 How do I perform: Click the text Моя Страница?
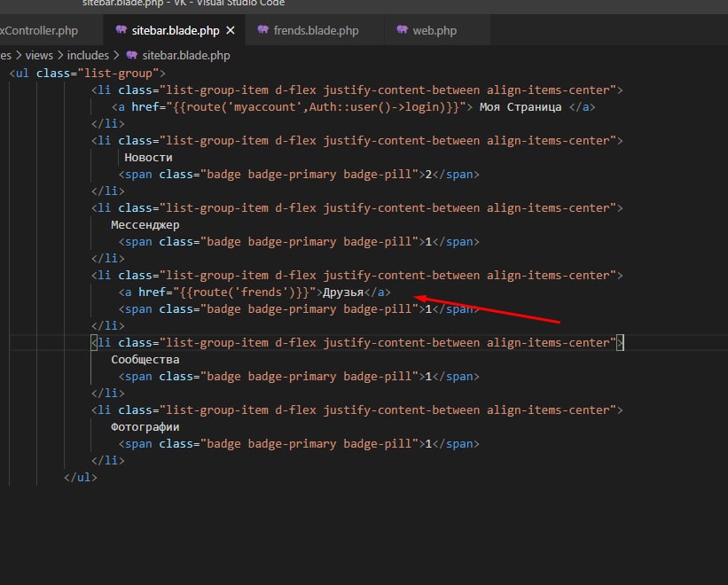point(520,107)
